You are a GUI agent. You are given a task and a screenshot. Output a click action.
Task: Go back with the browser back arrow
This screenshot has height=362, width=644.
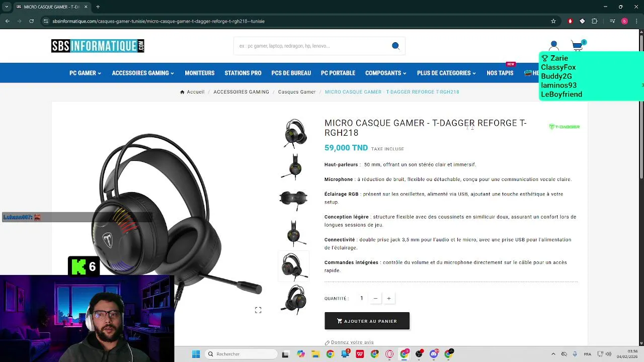coord(8,21)
